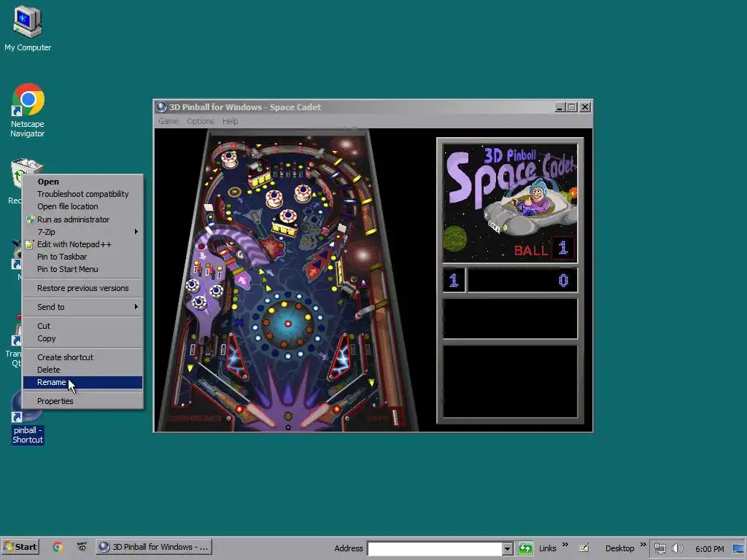Select Edit with Notepad++
This screenshot has width=747, height=560.
click(x=82, y=244)
